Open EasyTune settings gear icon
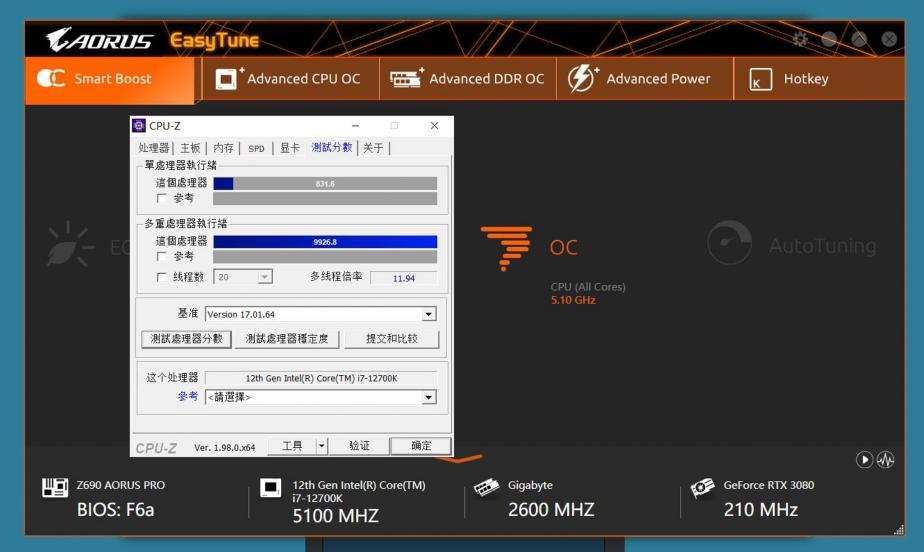 [800, 39]
